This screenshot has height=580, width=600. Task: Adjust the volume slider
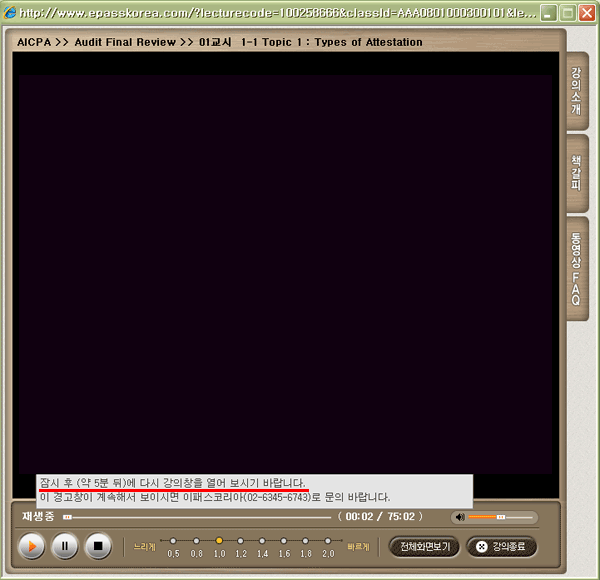click(500, 517)
